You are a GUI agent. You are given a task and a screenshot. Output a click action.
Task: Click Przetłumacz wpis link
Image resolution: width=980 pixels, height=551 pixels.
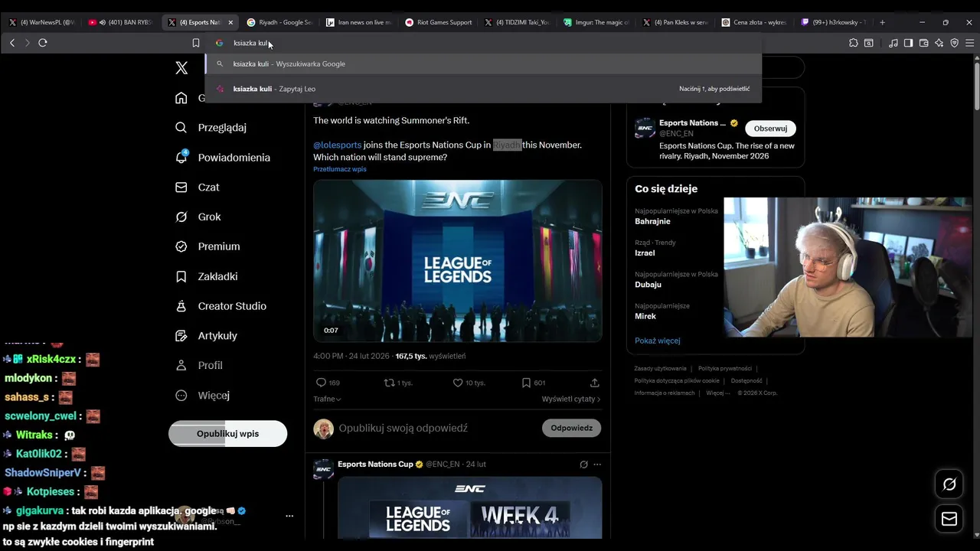(x=340, y=169)
